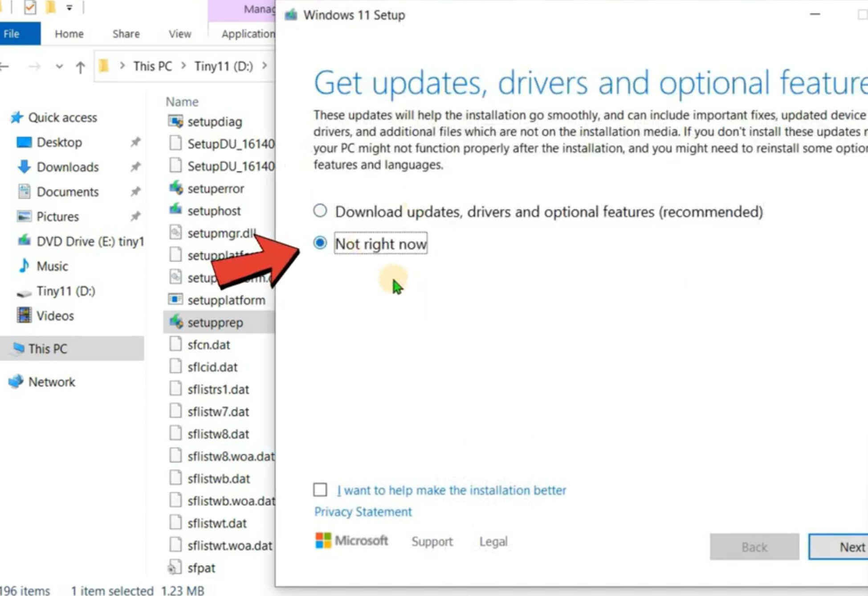Open Pictures in the navigation pane
This screenshot has height=596, width=868.
[x=57, y=216]
